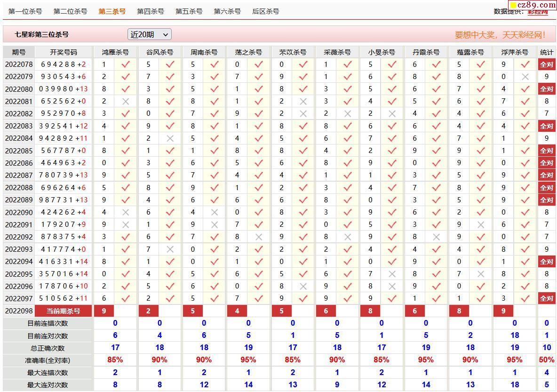Click the 准确率(全对率) row label
Viewport: 557px width, 392px height.
[x=48, y=360]
